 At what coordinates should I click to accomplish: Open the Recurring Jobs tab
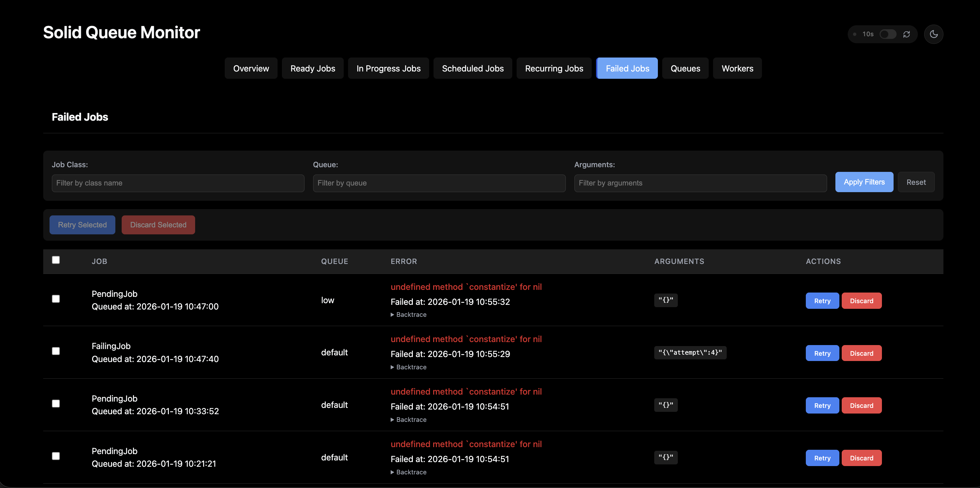pos(553,68)
